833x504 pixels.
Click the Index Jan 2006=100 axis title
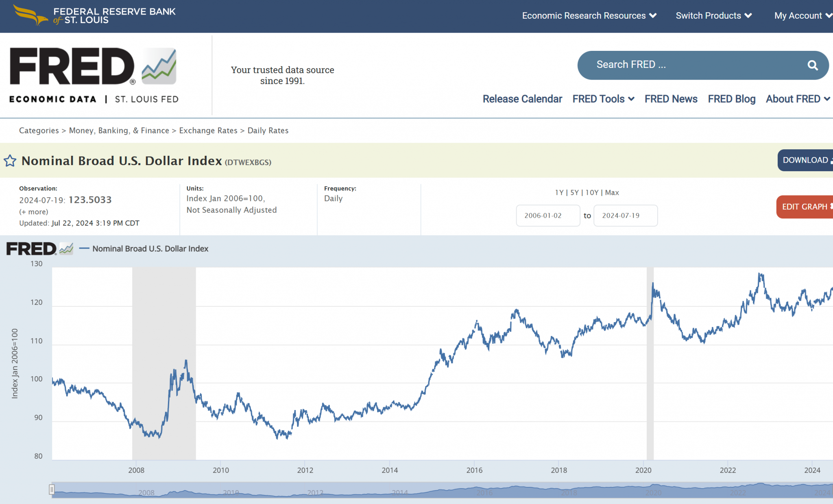15,363
